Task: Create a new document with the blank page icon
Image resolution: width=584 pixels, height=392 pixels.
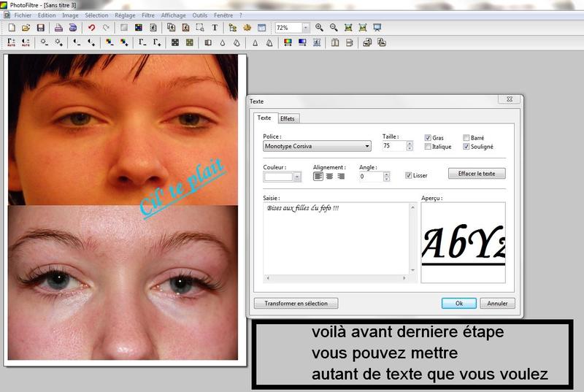Action: [x=12, y=28]
